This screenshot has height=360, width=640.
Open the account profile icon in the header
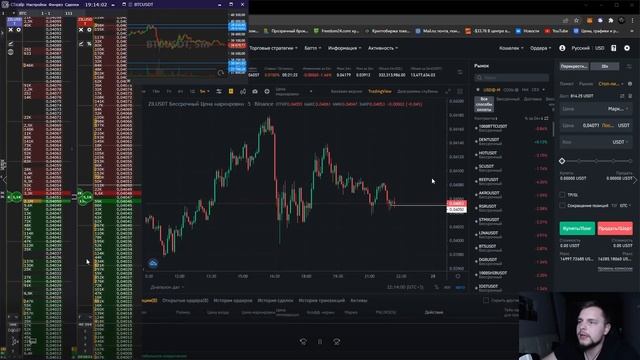click(562, 48)
